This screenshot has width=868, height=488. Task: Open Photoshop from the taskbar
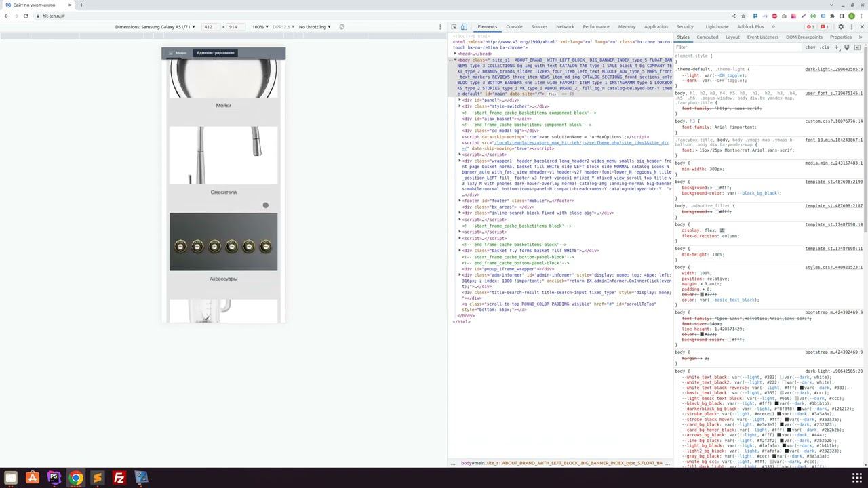click(x=54, y=478)
